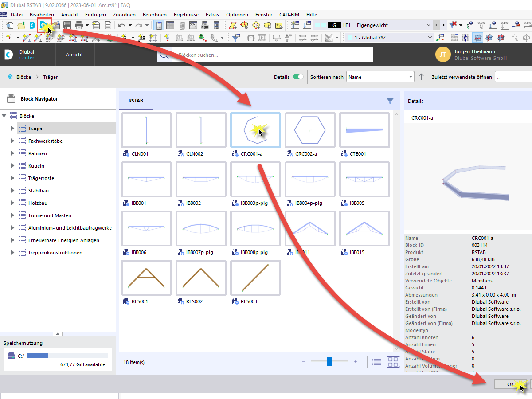This screenshot has height=399, width=532.
Task: Expand the Stahlbau tree node
Action: [x=13, y=191]
